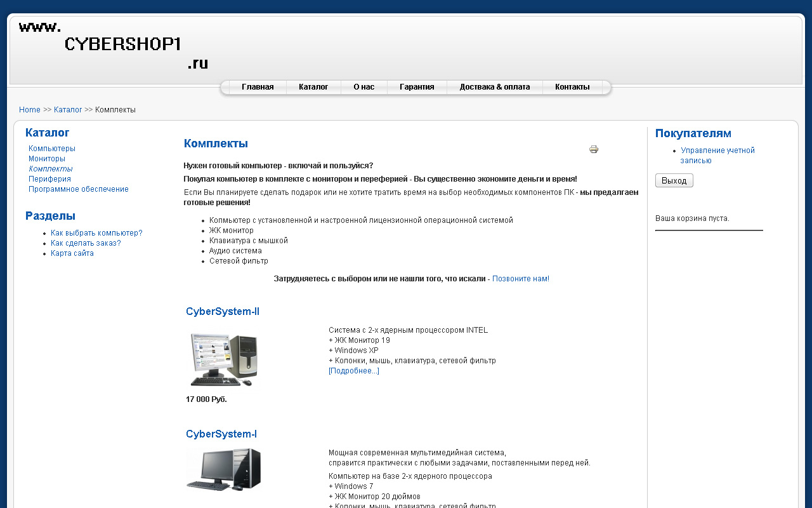The height and width of the screenshot is (508, 812).
Task: Open the Доствака & оплата section
Action: 495,87
